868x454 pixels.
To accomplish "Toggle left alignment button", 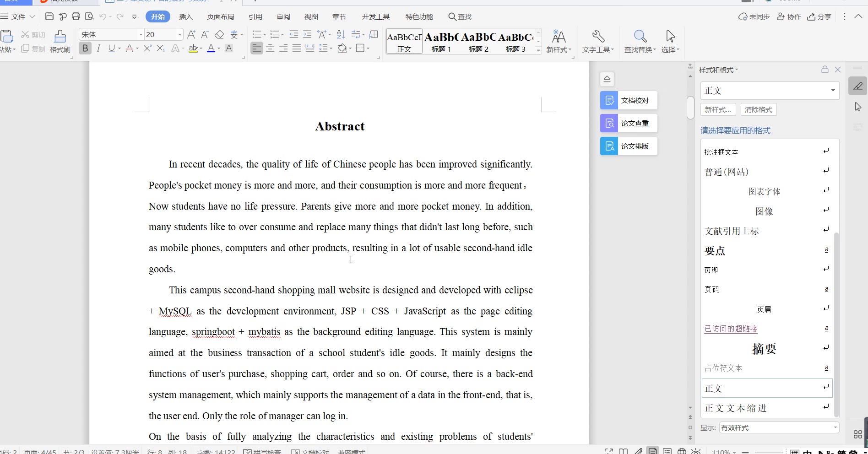I will [x=257, y=49].
